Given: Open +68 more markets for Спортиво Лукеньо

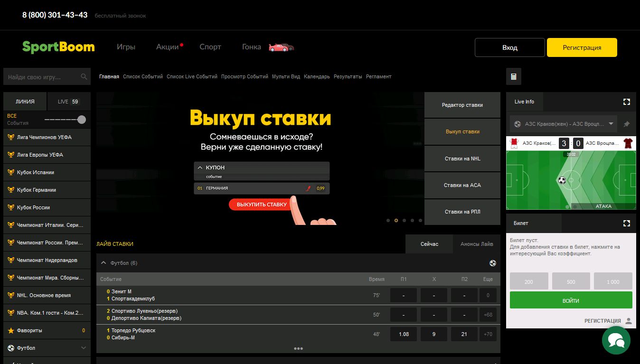Looking at the screenshot, I should coord(488,315).
